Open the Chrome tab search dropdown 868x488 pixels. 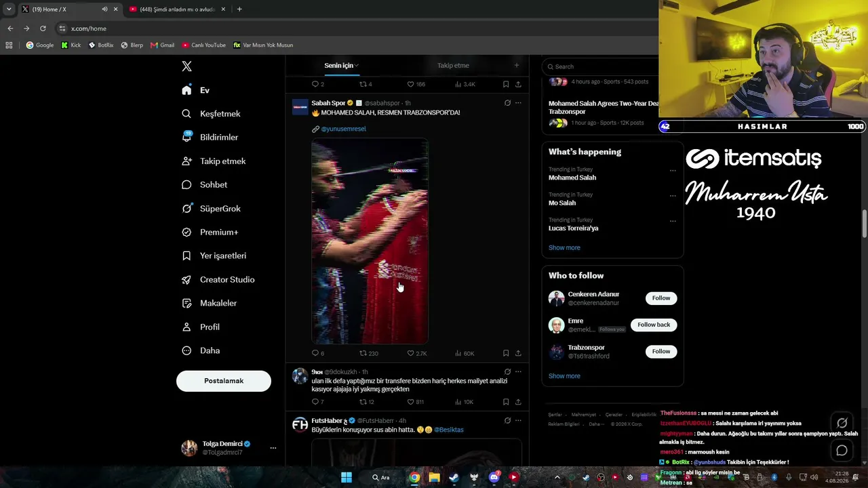[x=9, y=9]
